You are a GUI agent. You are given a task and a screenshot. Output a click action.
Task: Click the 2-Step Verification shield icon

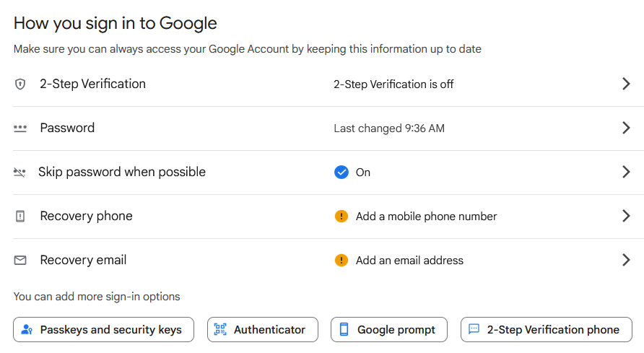point(20,84)
